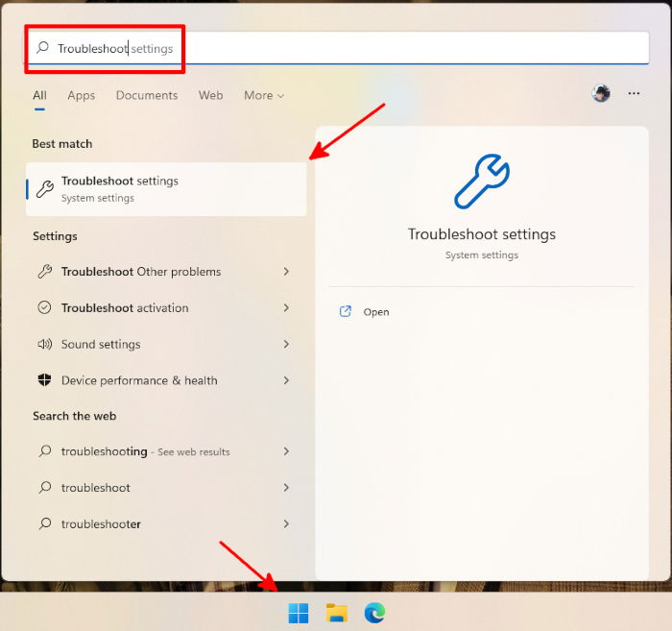
Task: Click the Device performance shield icon
Action: [x=44, y=380]
